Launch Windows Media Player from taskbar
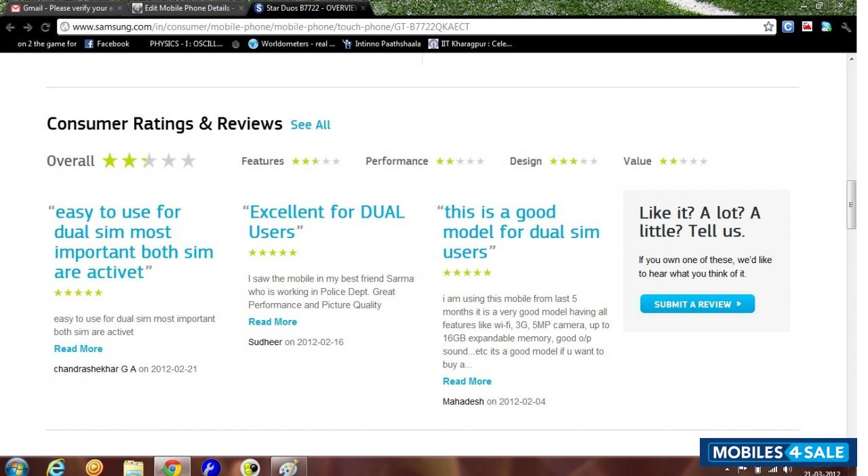The width and height of the screenshot is (868, 476). point(95,467)
